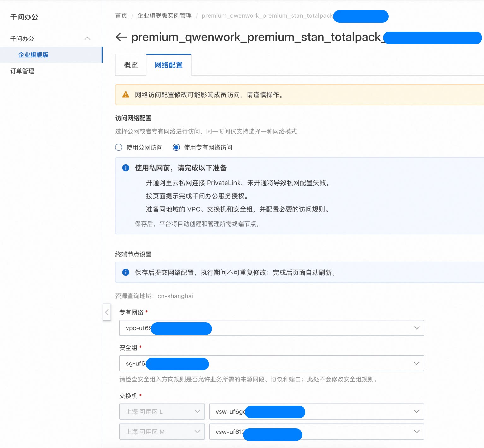The image size is (484, 448).
Task: Click the warning triangle icon in the alert
Action: 126,95
